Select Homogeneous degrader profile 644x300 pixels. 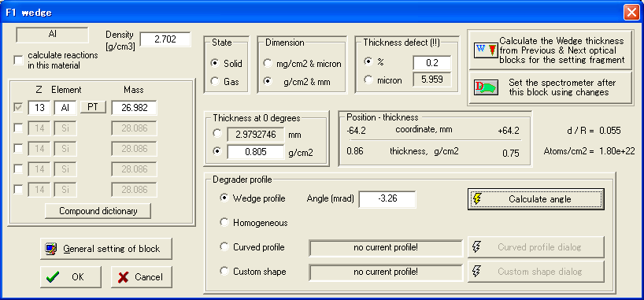point(224,222)
